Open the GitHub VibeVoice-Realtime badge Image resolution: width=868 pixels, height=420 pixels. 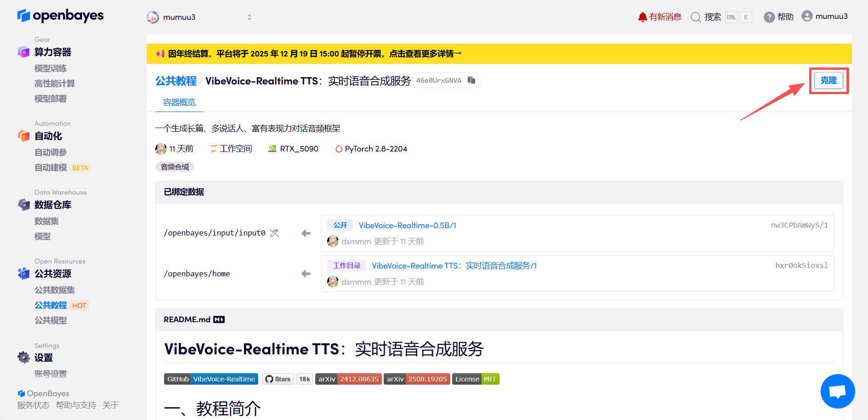(211, 379)
